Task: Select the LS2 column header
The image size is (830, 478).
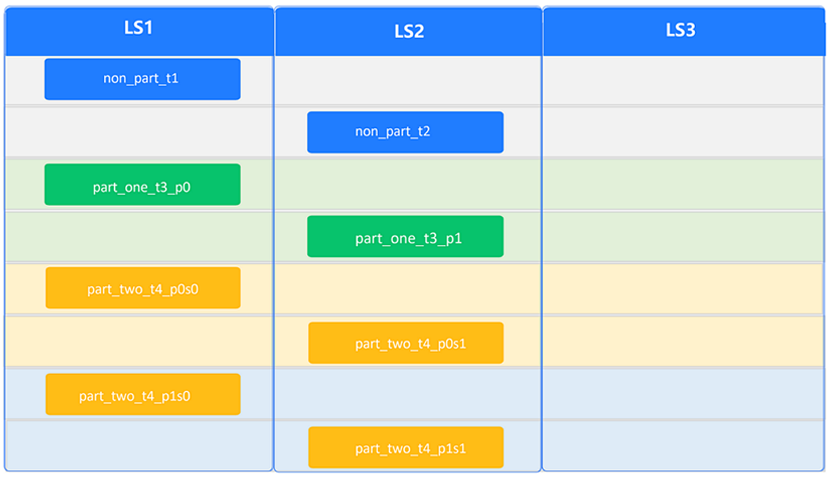Action: [x=408, y=31]
